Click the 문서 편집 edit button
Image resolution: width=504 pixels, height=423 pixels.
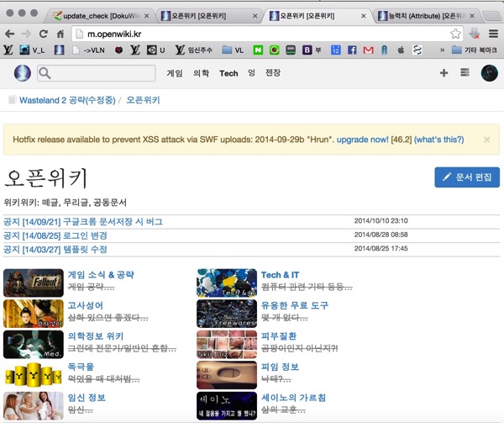467,177
